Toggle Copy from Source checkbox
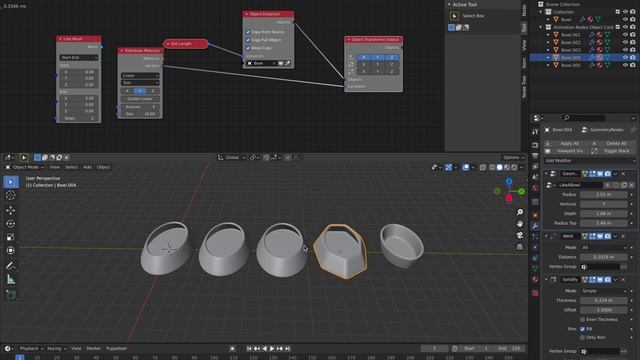The image size is (640, 360). coord(248,32)
